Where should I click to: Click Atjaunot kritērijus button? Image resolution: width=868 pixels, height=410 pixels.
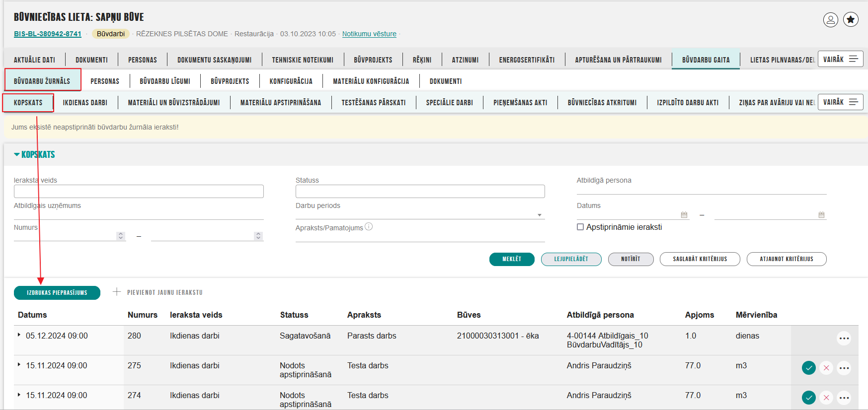coord(786,259)
